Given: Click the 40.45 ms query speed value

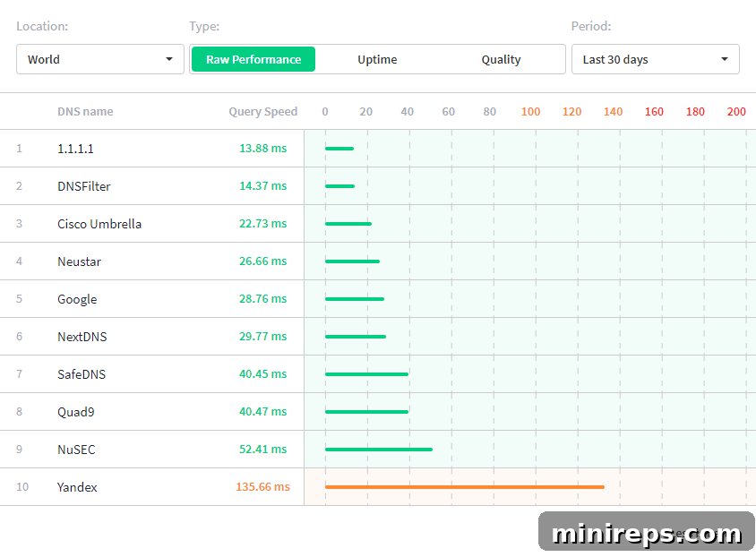Looking at the screenshot, I should pyautogui.click(x=262, y=374).
